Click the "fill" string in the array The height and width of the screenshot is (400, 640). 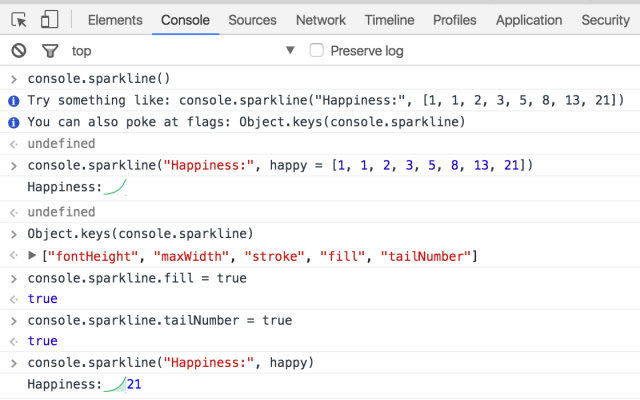coord(342,256)
